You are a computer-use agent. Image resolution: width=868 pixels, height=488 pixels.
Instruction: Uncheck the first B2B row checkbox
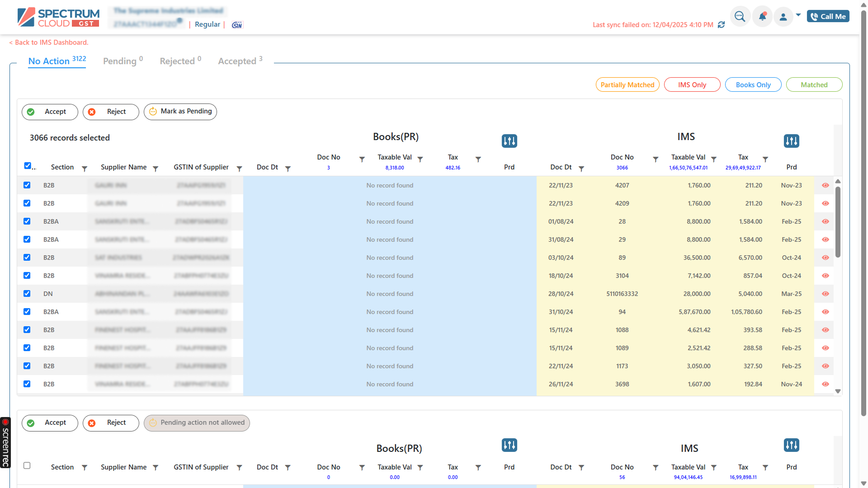tap(27, 185)
